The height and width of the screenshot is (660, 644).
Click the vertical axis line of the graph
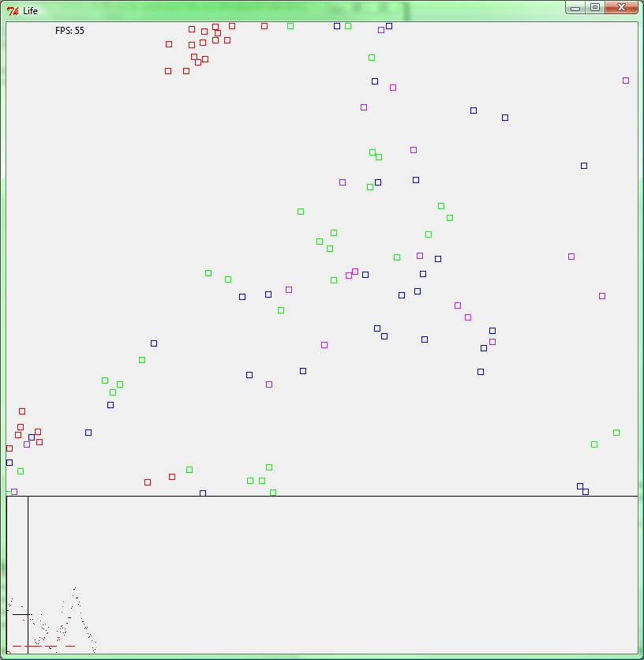pyautogui.click(x=28, y=576)
